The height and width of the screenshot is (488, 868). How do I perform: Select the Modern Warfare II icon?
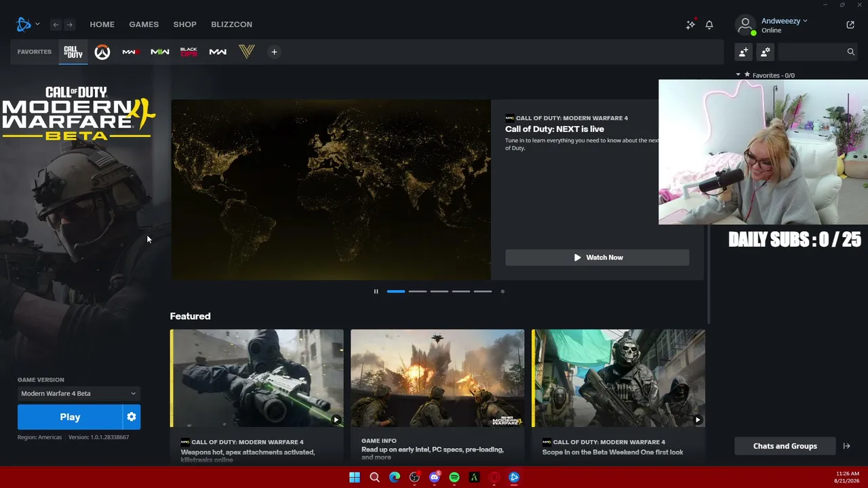(160, 52)
